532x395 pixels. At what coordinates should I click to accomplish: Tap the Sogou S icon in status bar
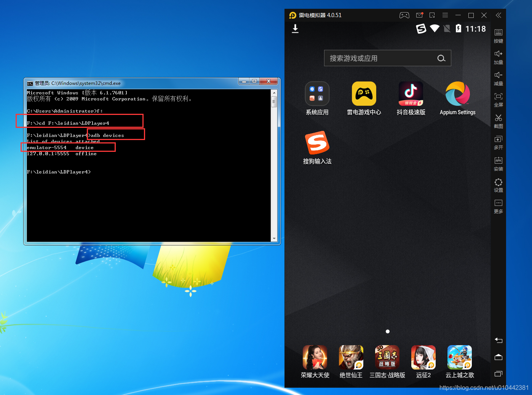[x=421, y=29]
